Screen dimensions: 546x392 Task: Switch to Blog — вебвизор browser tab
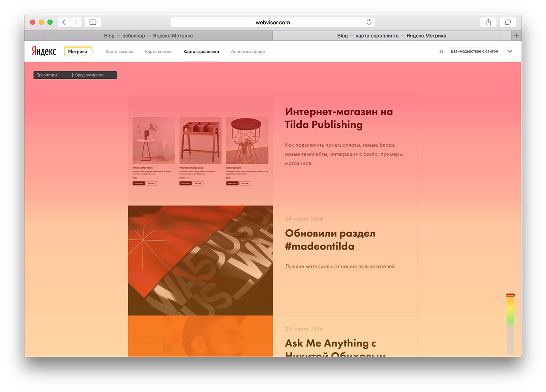[148, 36]
